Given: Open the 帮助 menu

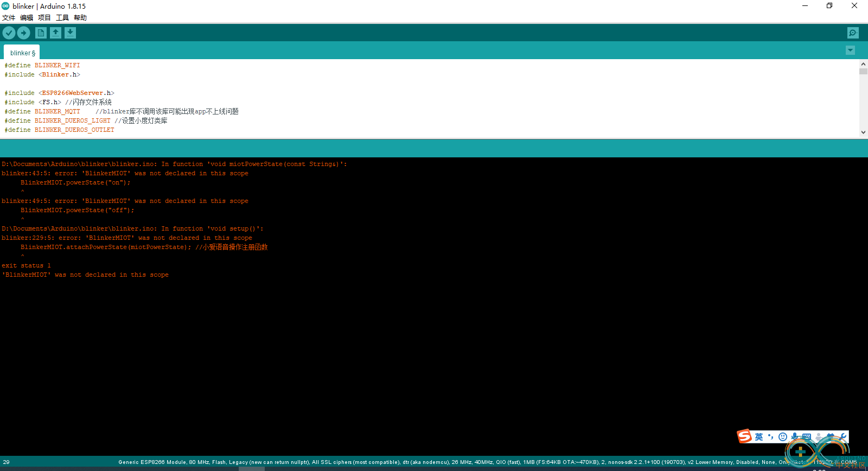Looking at the screenshot, I should click(x=80, y=18).
